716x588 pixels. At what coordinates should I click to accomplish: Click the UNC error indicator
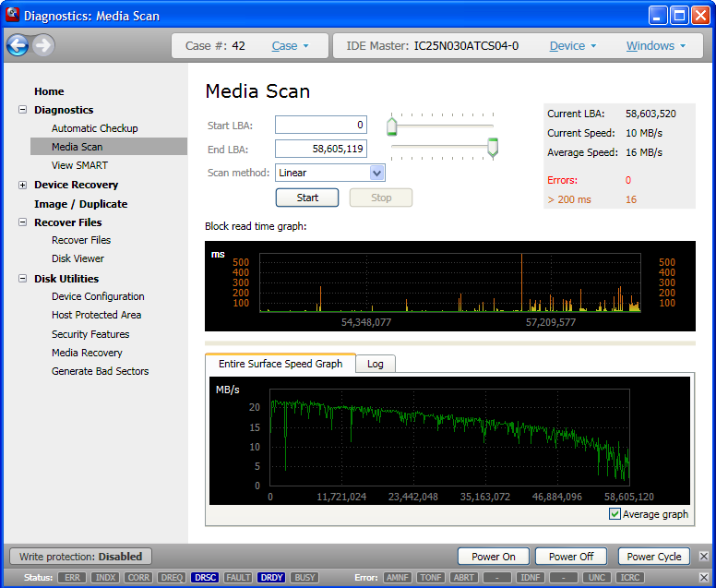point(596,578)
